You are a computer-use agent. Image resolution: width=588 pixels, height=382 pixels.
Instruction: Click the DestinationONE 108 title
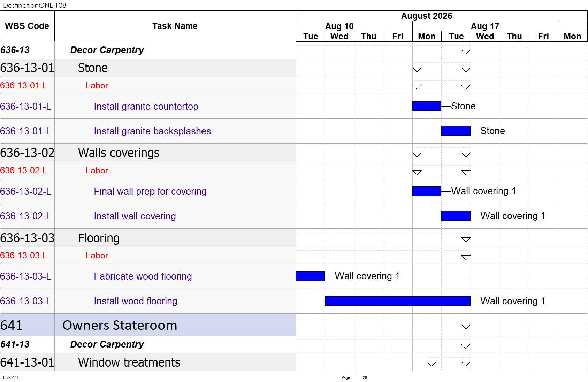tap(35, 5)
